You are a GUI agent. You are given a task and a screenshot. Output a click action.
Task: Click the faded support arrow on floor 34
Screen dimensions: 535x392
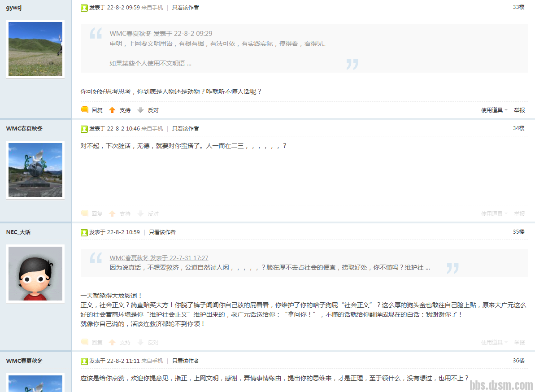tap(112, 214)
